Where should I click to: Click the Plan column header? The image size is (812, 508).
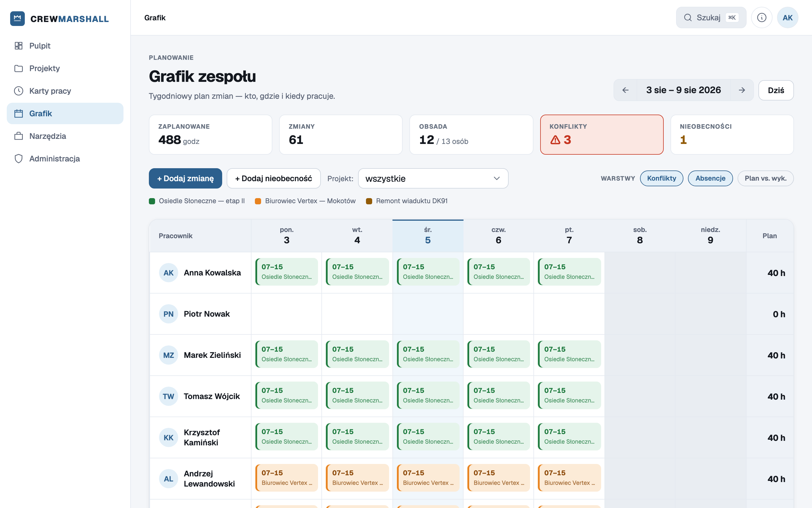click(x=769, y=236)
